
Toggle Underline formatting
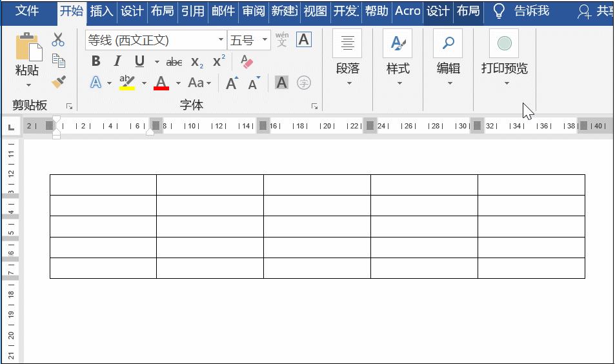(x=139, y=61)
